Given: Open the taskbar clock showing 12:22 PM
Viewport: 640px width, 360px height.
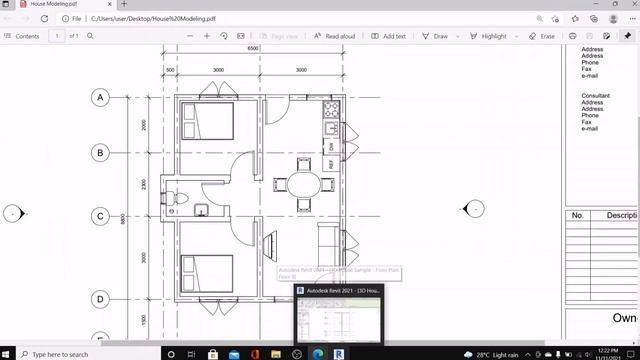Looking at the screenshot, I should 608,354.
